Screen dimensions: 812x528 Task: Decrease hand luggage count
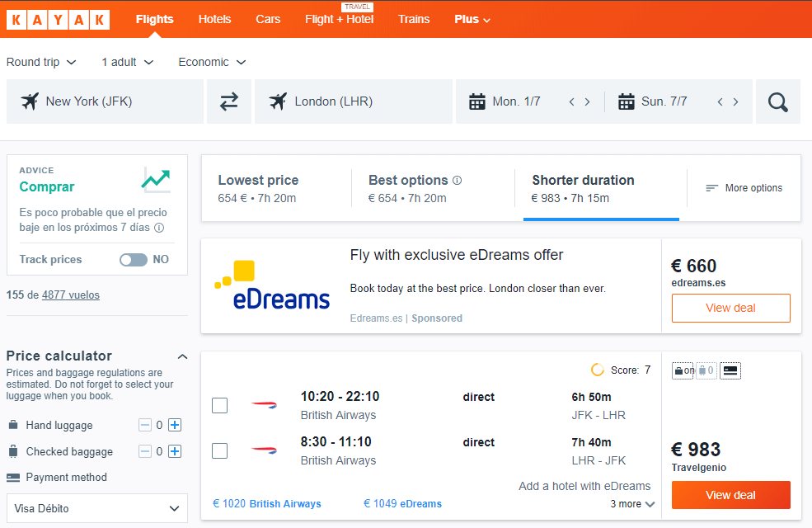point(145,426)
